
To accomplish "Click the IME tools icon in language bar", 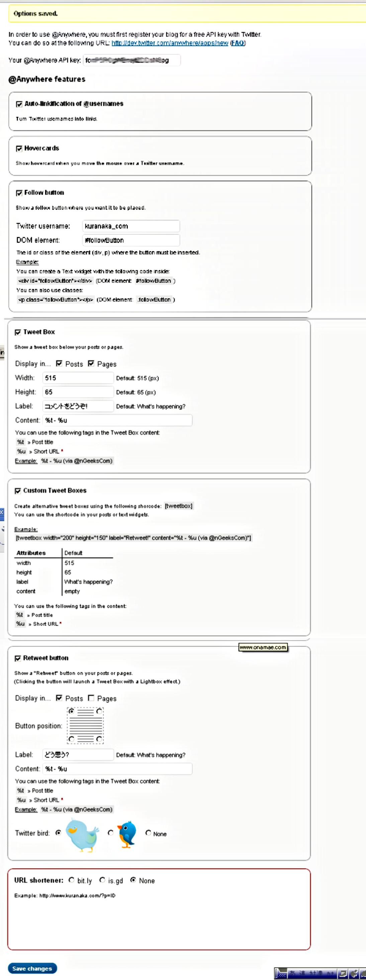I will pyautogui.click(x=354, y=974).
